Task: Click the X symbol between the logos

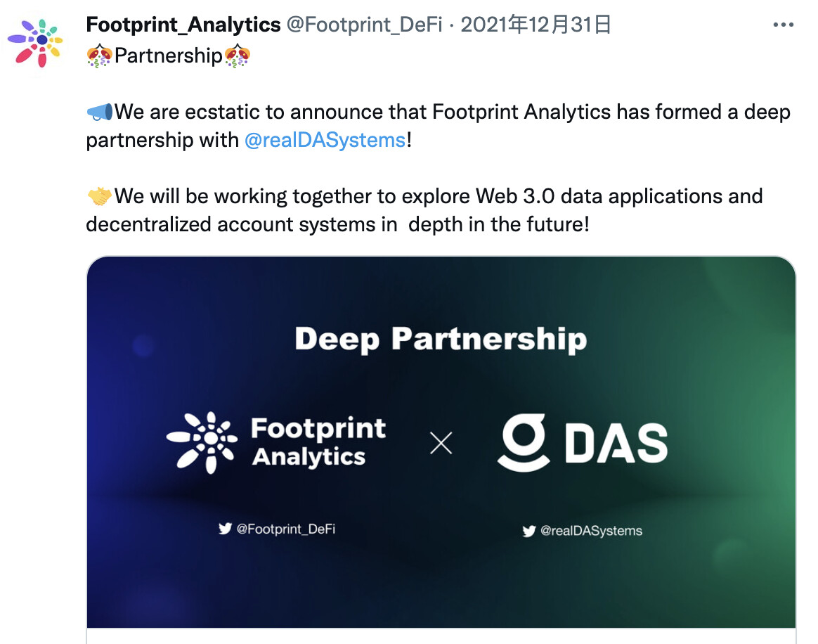Action: [441, 443]
